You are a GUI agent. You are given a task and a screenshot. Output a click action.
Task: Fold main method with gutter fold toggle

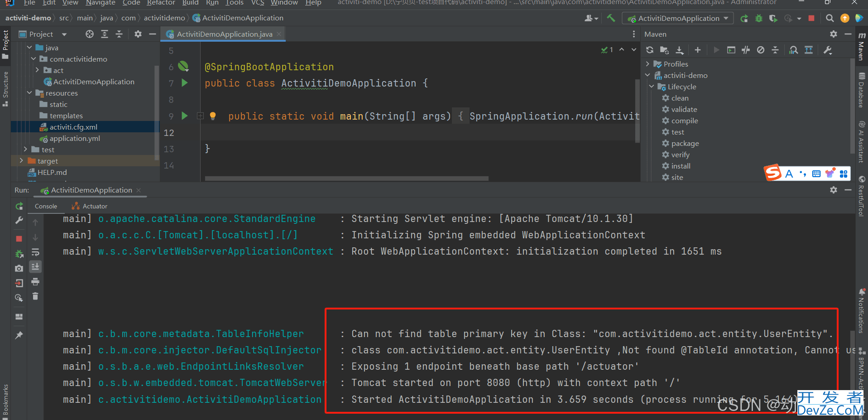tap(200, 116)
